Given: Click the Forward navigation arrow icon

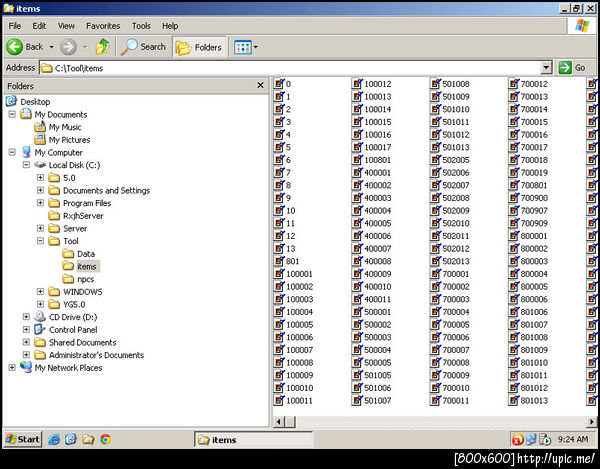Looking at the screenshot, I should [68, 47].
